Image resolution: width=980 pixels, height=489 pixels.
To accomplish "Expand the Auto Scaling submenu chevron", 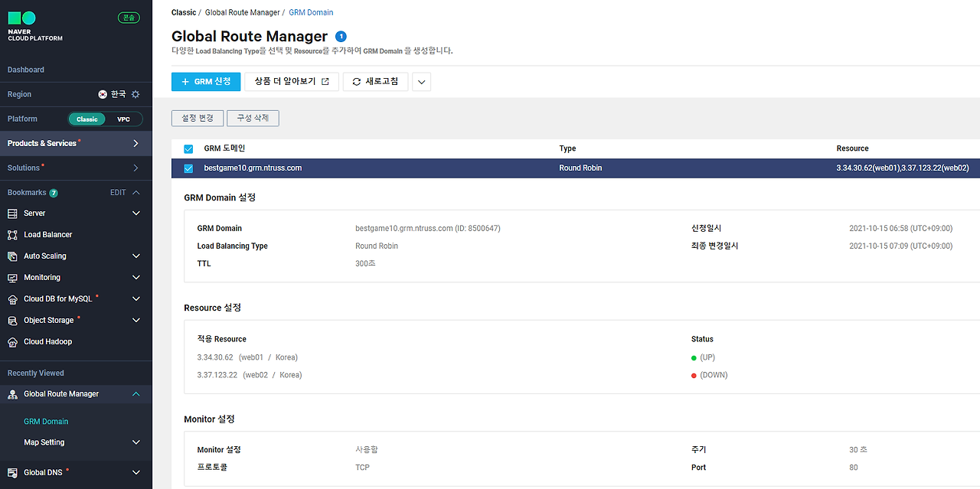I will 136,256.
